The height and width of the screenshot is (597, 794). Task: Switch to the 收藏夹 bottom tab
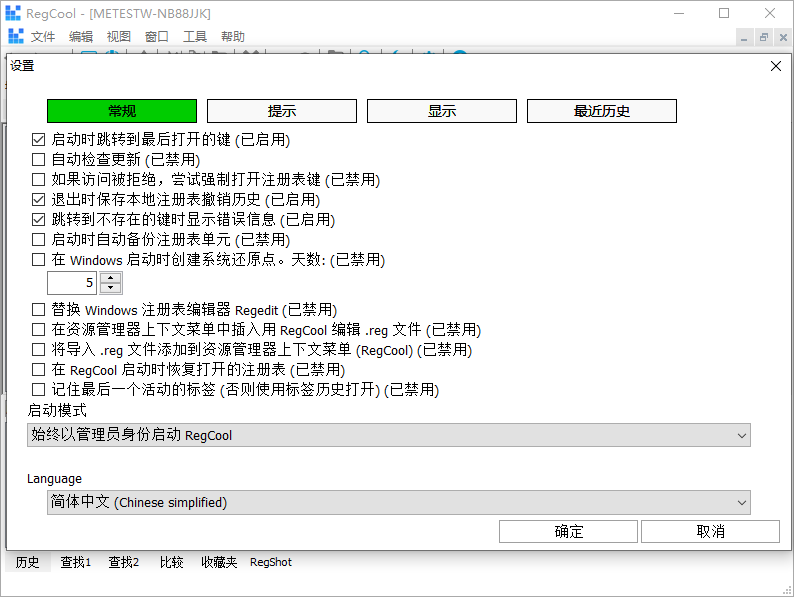coord(219,562)
